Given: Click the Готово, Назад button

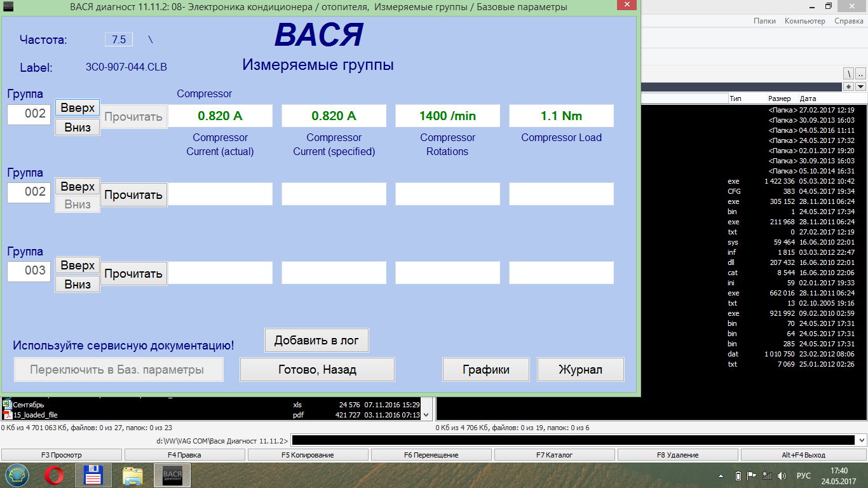Looking at the screenshot, I should click(x=317, y=369).
